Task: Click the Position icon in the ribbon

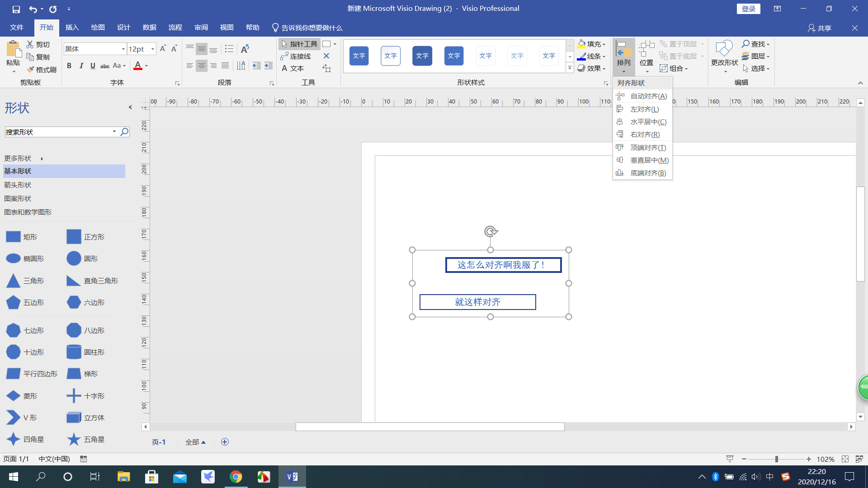Action: [x=646, y=50]
